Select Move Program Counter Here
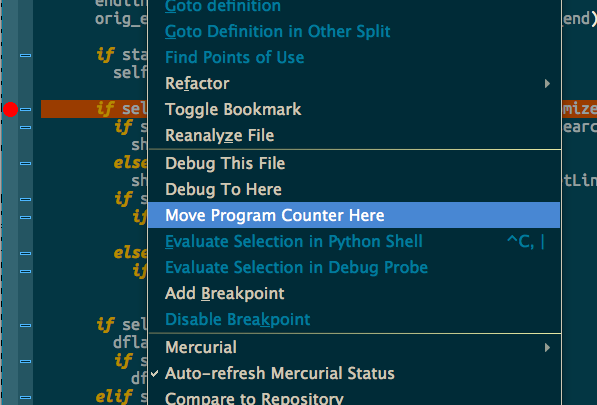The height and width of the screenshot is (405, 597). 354,215
